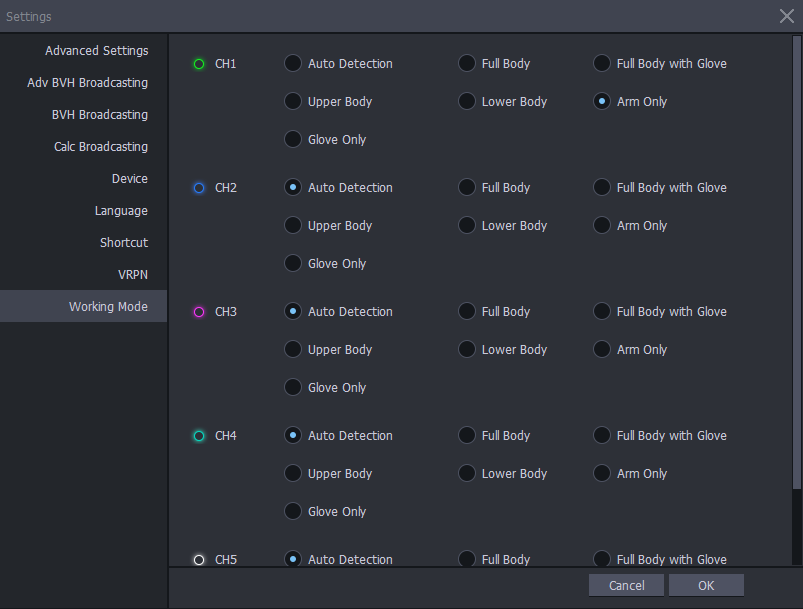
Task: Enable Auto Detection for CH1
Action: (x=292, y=63)
